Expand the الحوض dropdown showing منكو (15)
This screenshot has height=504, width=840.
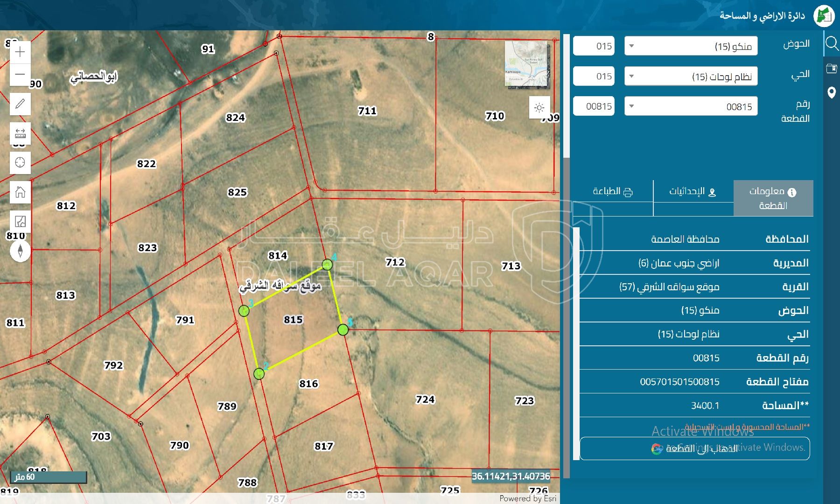point(691,46)
